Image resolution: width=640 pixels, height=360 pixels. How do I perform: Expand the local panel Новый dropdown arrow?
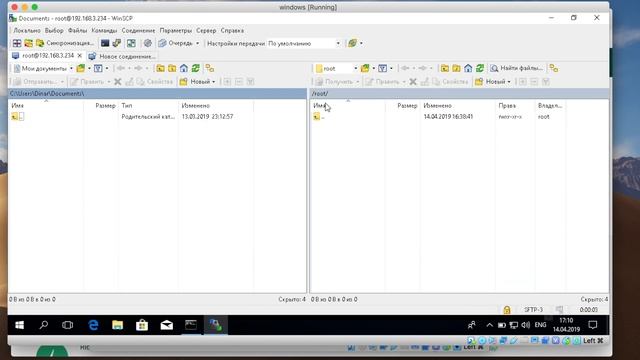click(x=213, y=82)
